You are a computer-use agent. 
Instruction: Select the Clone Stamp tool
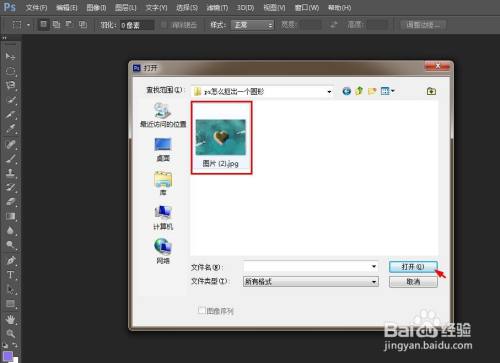point(10,173)
